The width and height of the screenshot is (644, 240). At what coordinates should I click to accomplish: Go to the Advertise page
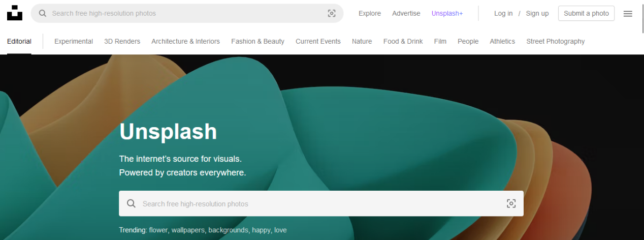pos(406,13)
